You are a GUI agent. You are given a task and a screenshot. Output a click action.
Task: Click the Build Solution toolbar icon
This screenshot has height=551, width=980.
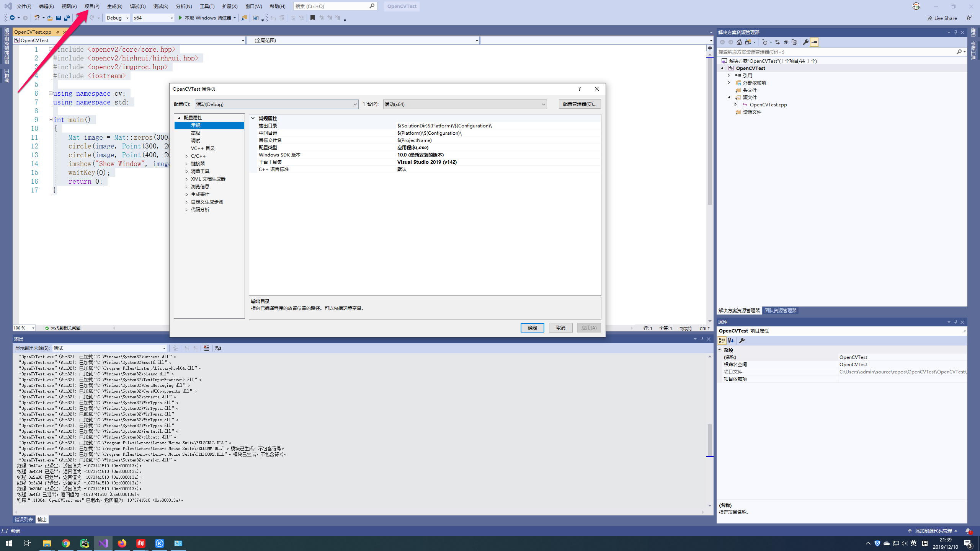[x=114, y=6]
